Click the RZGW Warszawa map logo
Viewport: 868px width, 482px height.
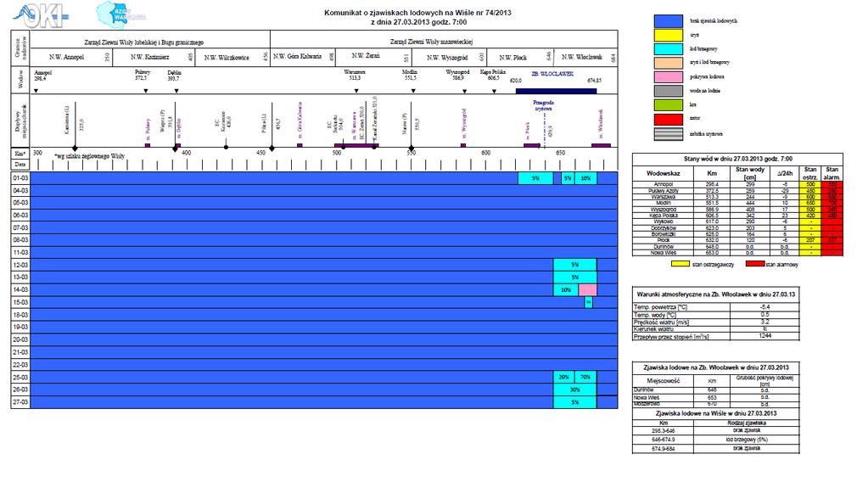click(x=119, y=14)
